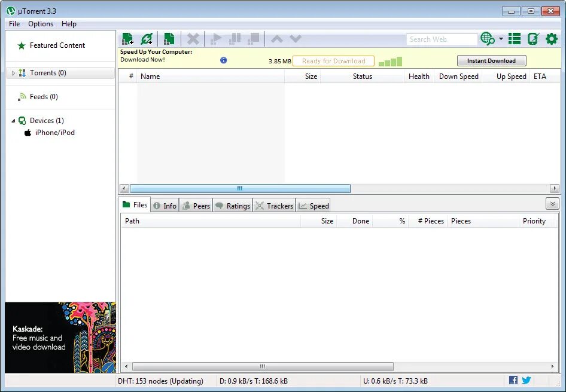566x392 pixels.
Task: Sort files by the Path column
Action: (x=211, y=221)
